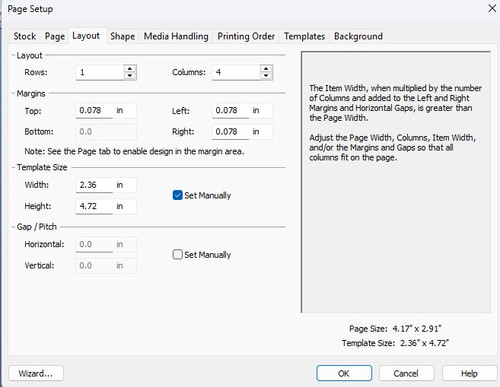The height and width of the screenshot is (387, 500).
Task: Switch to the Stock tab
Action: (x=25, y=36)
